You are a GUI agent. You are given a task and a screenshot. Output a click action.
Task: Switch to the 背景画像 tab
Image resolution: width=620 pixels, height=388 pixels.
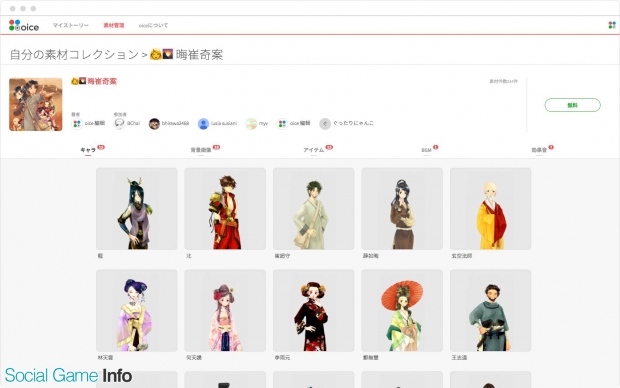click(x=201, y=150)
